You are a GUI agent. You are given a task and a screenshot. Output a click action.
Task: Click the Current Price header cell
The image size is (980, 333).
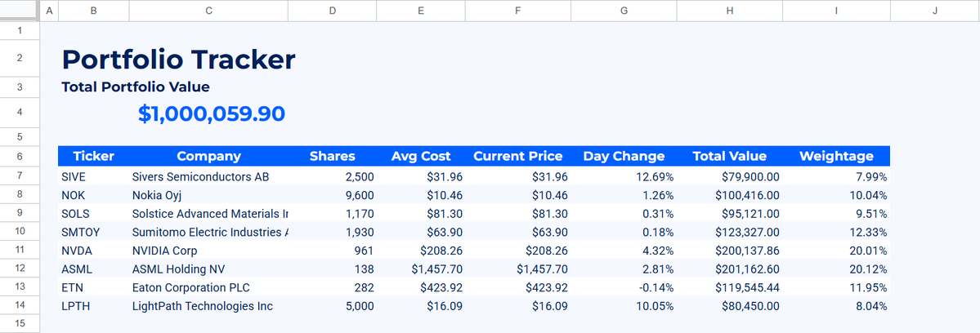pyautogui.click(x=518, y=156)
